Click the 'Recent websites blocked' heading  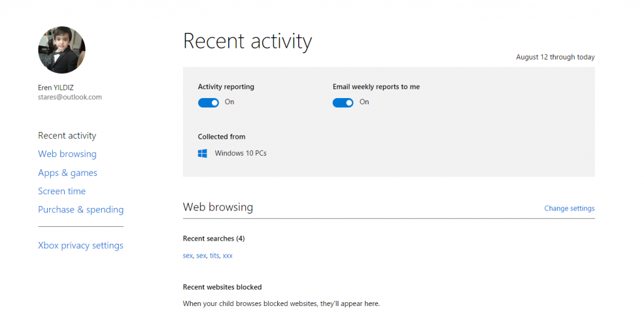[222, 287]
